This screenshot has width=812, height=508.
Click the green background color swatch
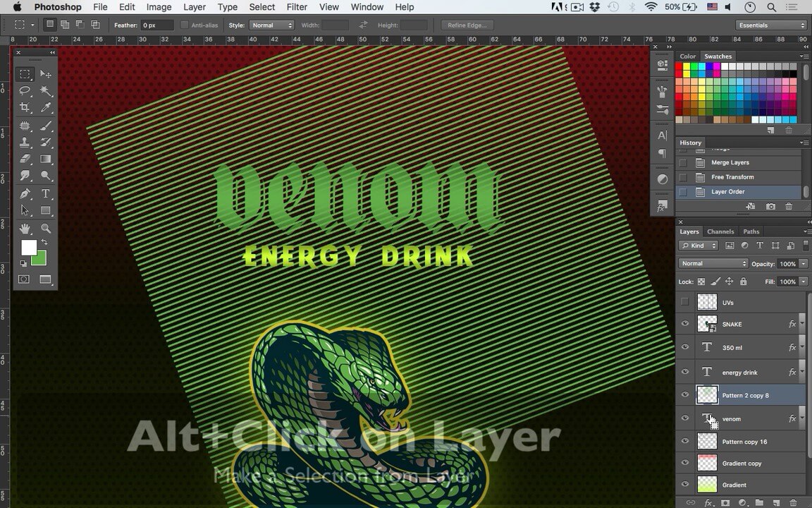click(x=40, y=260)
